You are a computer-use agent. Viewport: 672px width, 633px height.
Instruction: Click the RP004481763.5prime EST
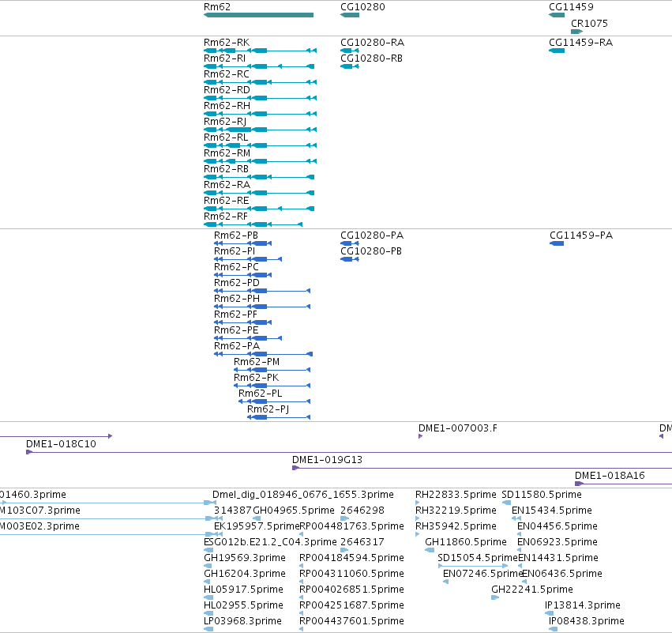(x=351, y=526)
